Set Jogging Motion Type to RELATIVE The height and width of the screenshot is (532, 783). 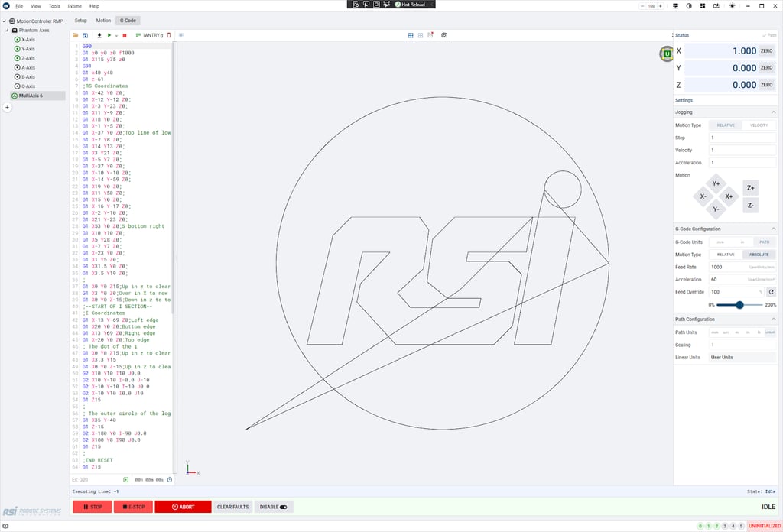point(726,125)
